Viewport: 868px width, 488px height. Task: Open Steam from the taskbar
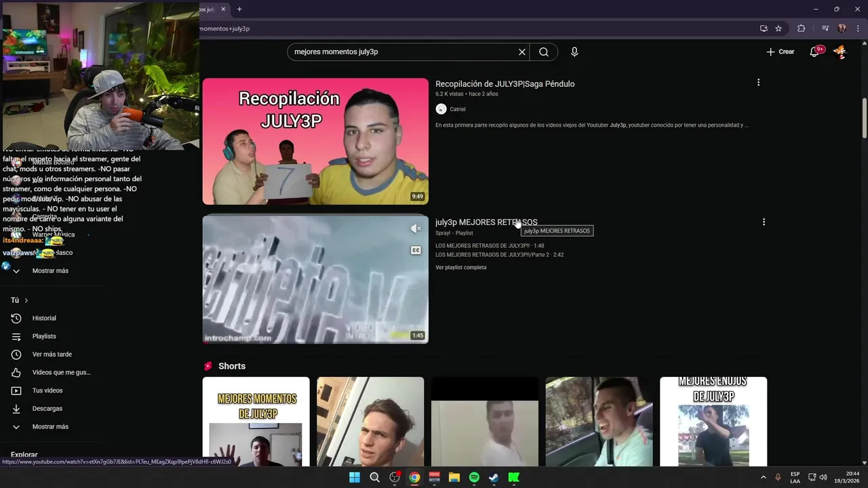tap(494, 477)
